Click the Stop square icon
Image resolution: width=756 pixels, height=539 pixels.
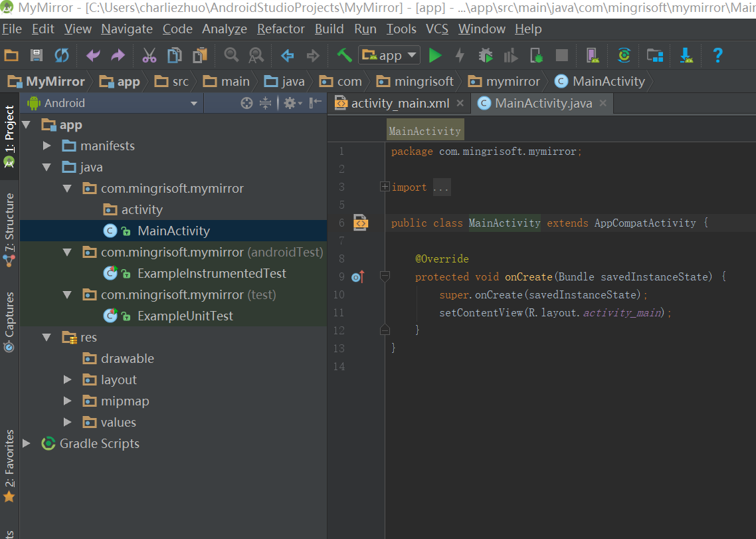click(562, 55)
